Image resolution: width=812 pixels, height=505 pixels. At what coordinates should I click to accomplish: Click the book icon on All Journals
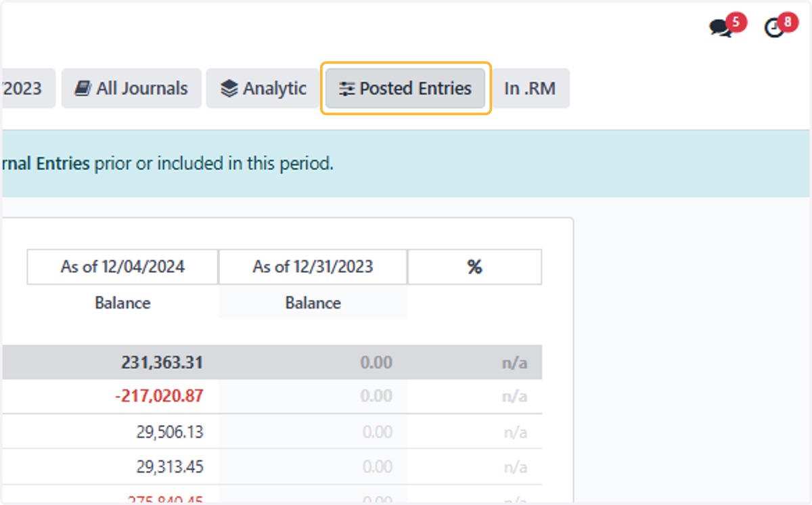pos(83,89)
